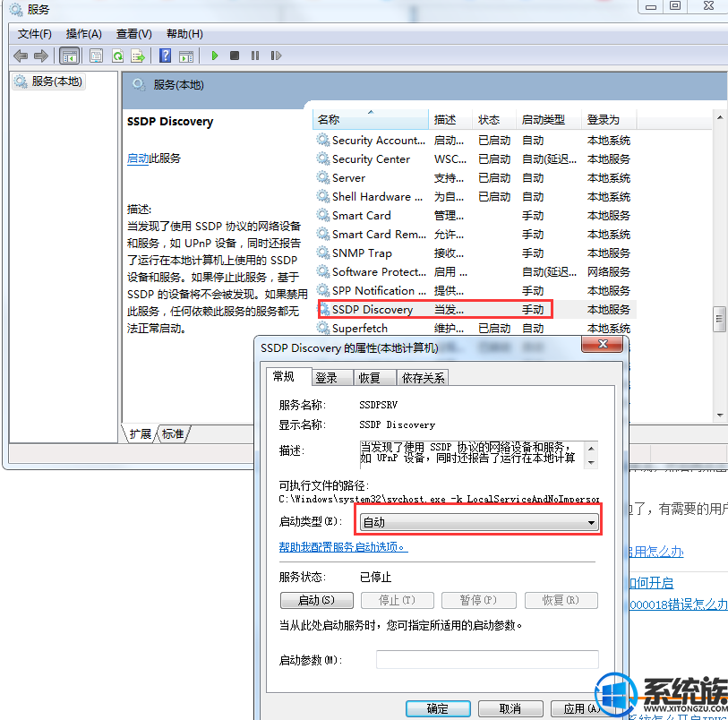Click gear icon of Security Center row
Screen dimensions: 728x720
pyautogui.click(x=322, y=159)
